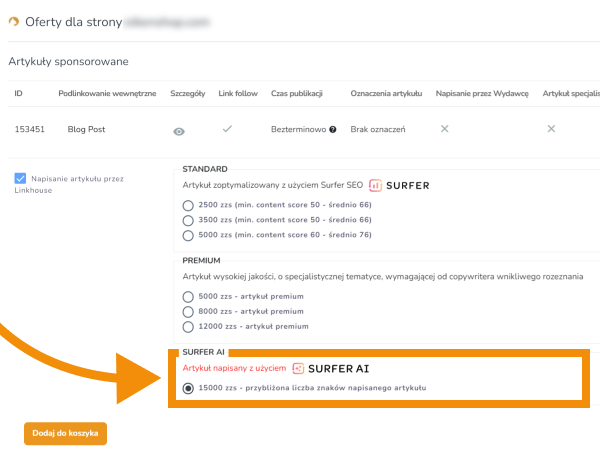The image size is (600, 465).
Task: Click the X under Artykuł specjalistyczny column
Action: point(551,129)
